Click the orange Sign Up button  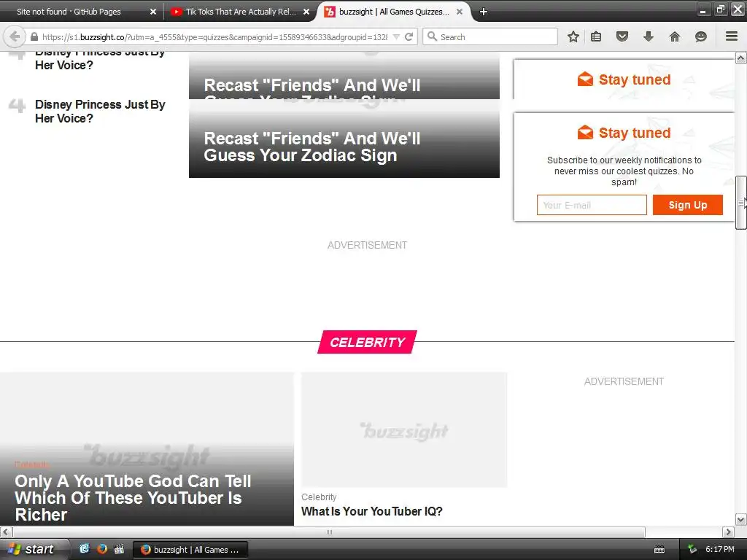coord(687,205)
